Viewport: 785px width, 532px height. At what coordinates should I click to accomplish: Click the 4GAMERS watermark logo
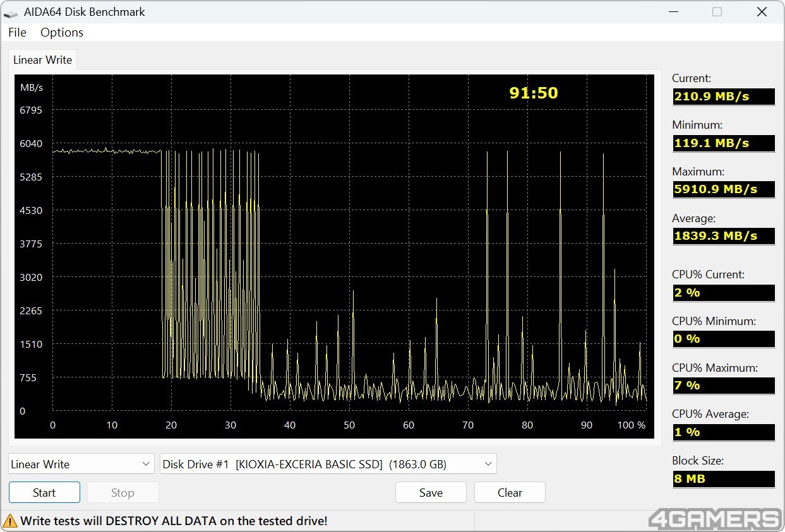coord(715,519)
